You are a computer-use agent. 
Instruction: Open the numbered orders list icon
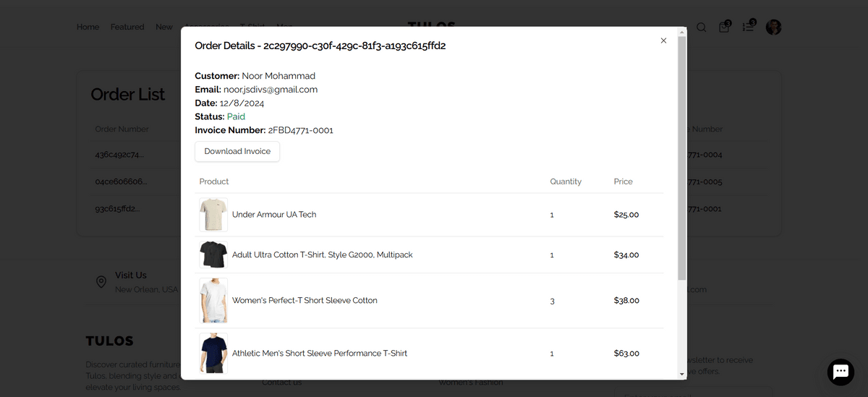click(x=749, y=27)
